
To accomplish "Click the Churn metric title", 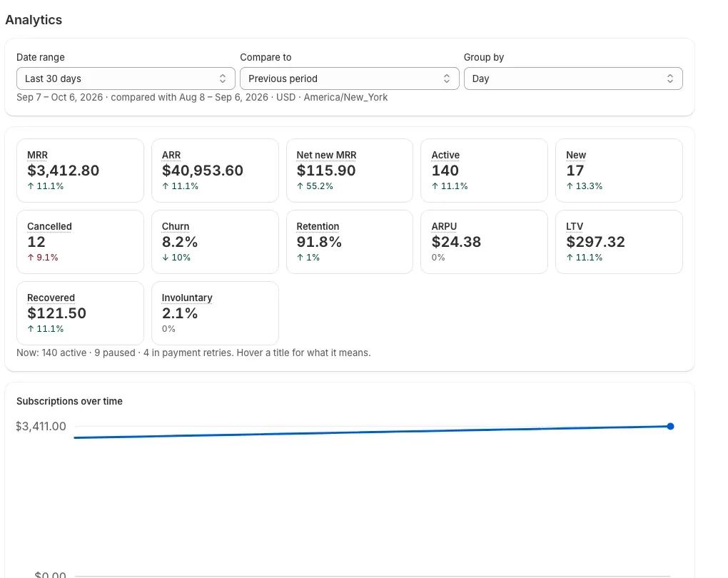I will coord(176,226).
